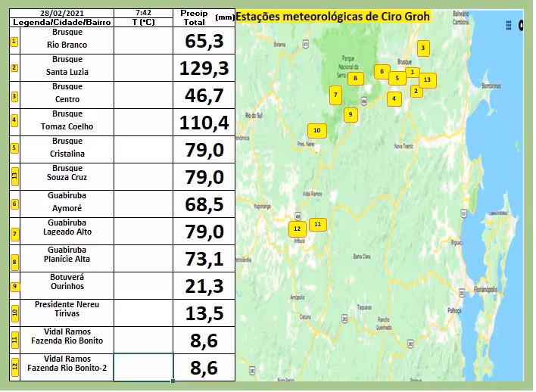
Task: Click legend badge 1 beside Rio Branco
Action: click(14, 40)
